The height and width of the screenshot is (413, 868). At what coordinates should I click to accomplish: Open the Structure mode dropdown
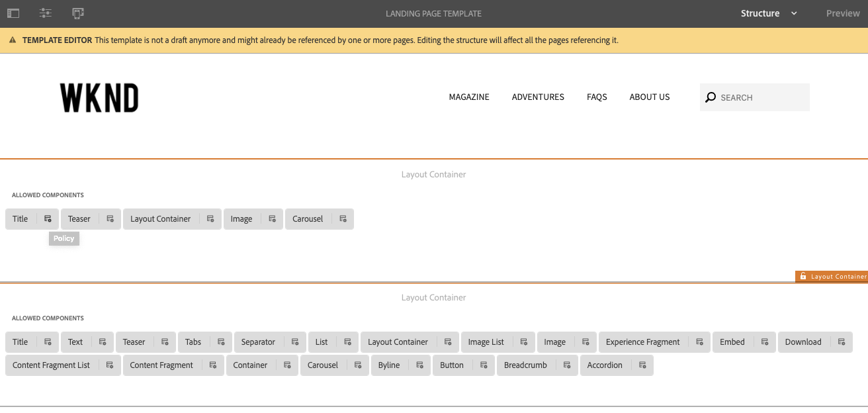[769, 13]
